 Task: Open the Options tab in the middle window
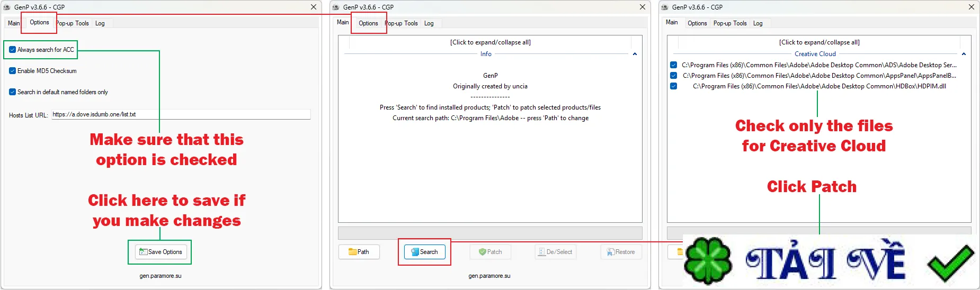pyautogui.click(x=368, y=23)
